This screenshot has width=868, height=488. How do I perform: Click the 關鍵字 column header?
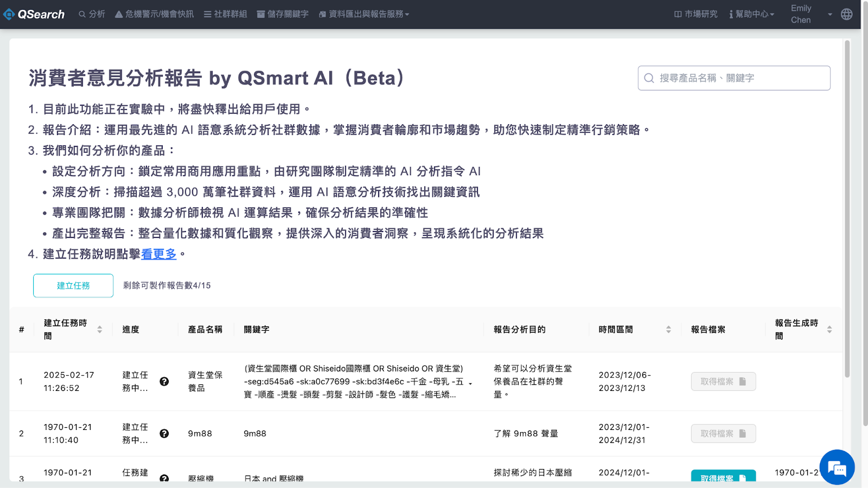click(257, 330)
